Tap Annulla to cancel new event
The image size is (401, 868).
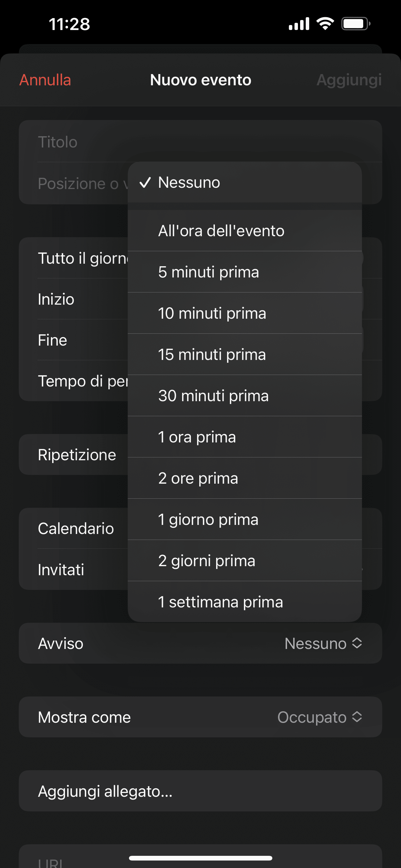click(x=45, y=80)
